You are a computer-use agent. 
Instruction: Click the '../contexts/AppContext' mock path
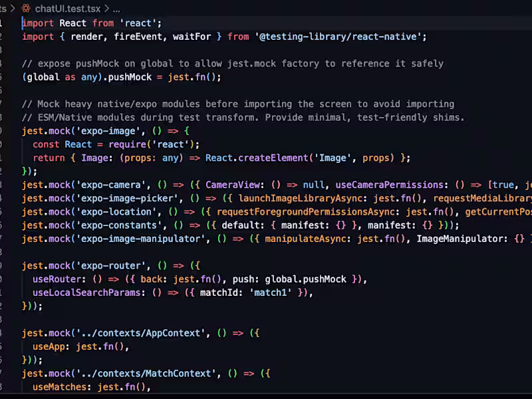(143, 332)
